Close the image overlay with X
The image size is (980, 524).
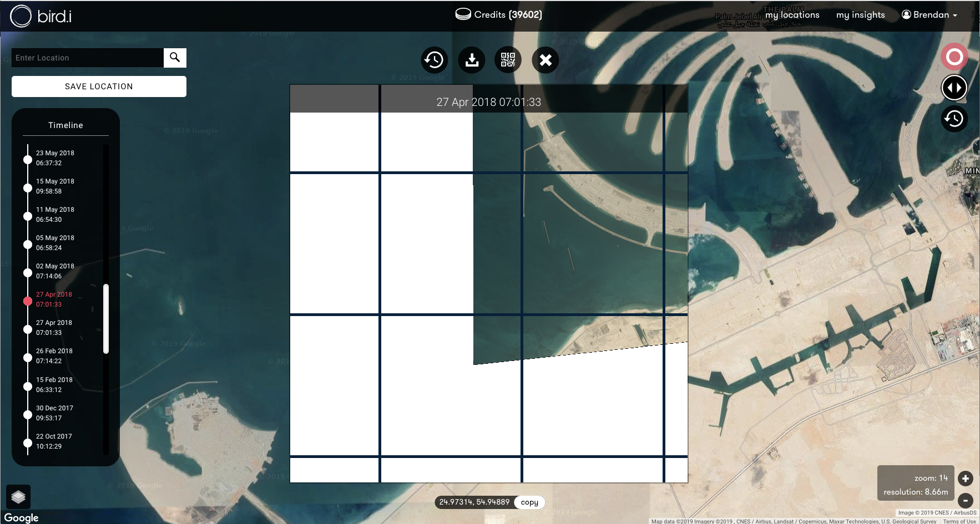click(545, 60)
